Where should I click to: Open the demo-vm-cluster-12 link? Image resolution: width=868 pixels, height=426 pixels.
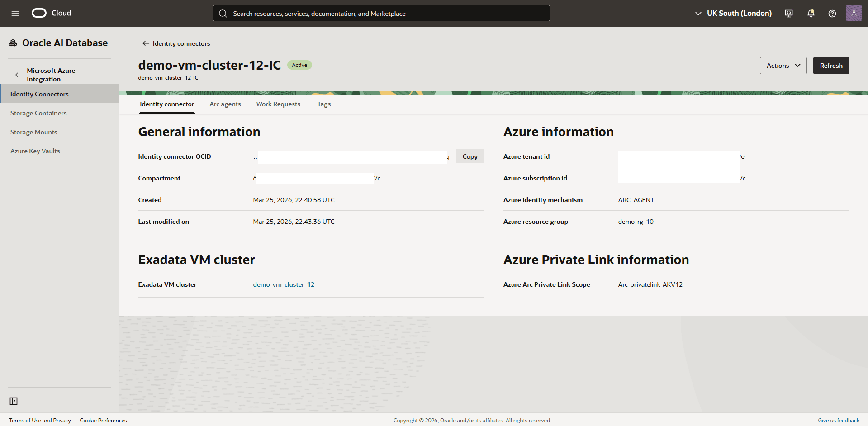[284, 284]
